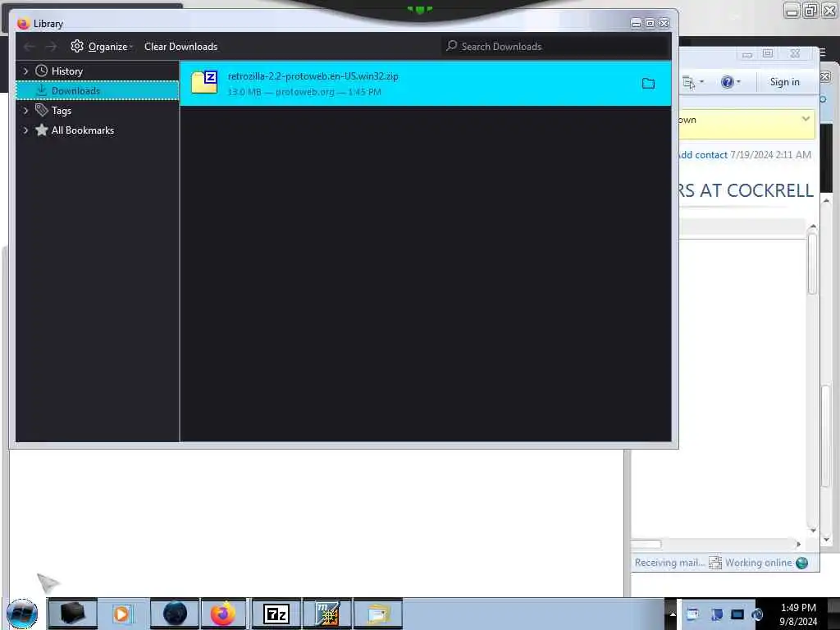This screenshot has height=630, width=840.
Task: Go forward using the Library forward arrow
Action: coord(51,47)
